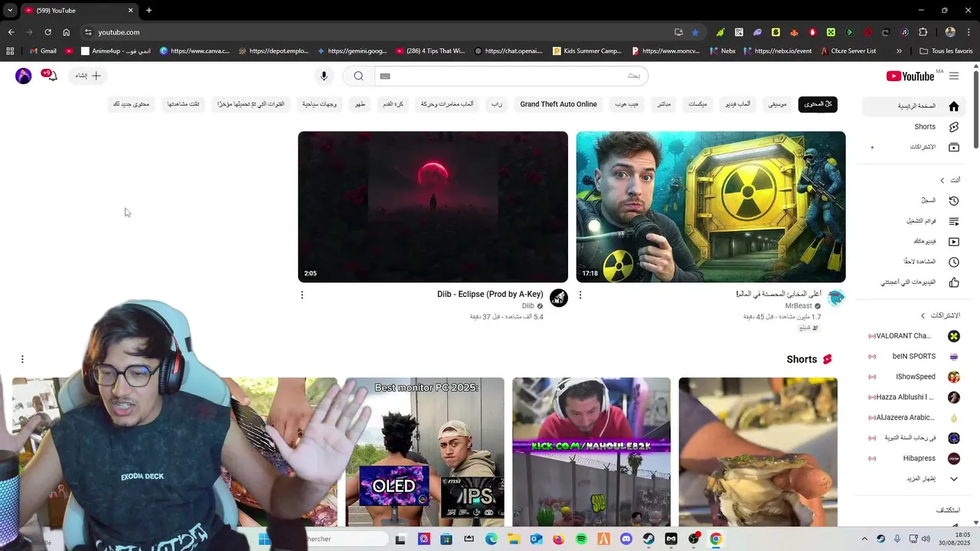This screenshot has width=980, height=551.
Task: Open the YouTube account avatar menu
Action: tap(24, 76)
